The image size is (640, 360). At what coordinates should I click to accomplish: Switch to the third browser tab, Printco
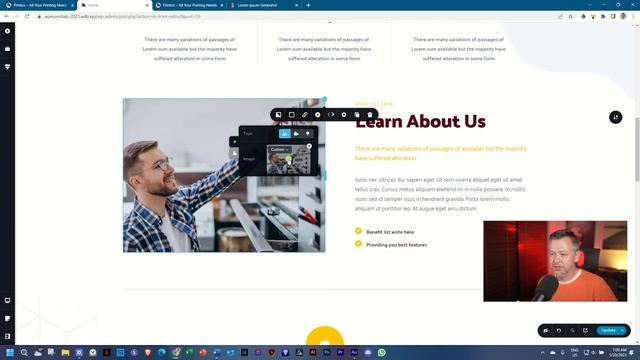(x=189, y=5)
